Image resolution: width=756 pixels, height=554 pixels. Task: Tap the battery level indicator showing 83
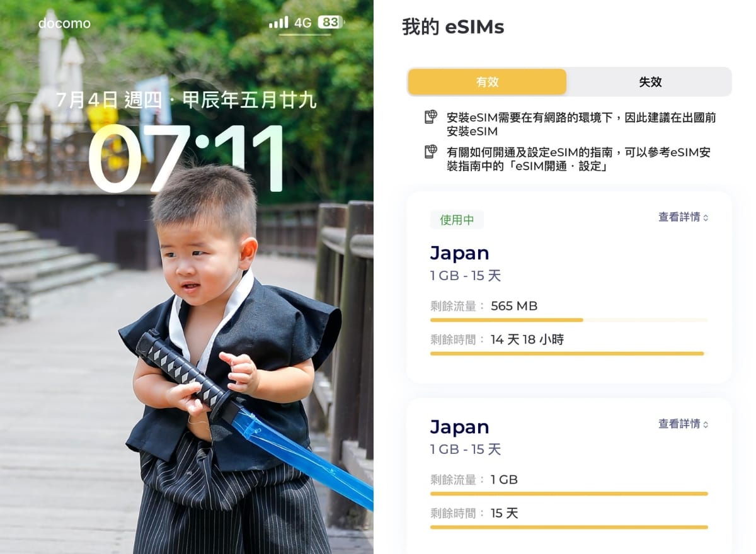pyautogui.click(x=330, y=23)
